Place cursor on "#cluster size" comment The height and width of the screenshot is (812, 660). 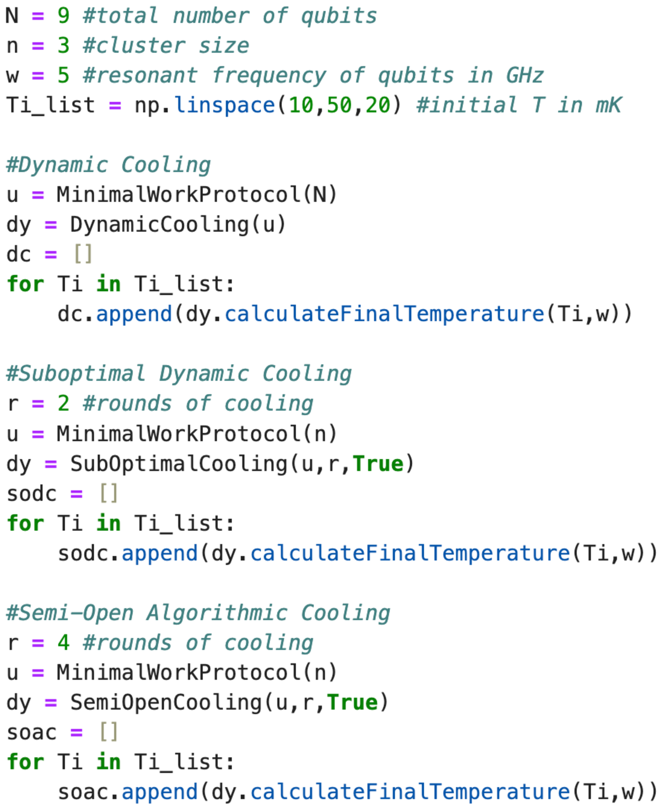pyautogui.click(x=166, y=46)
